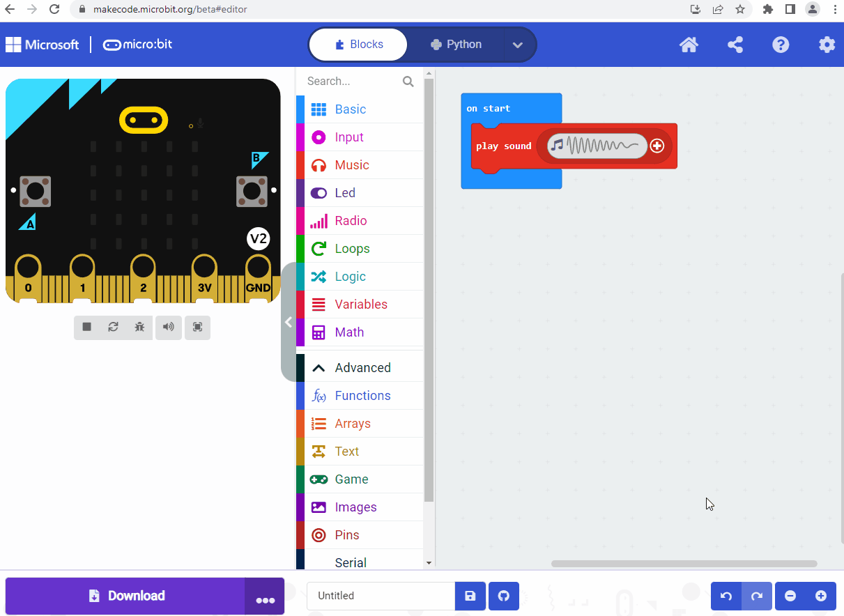Undo the last edit
This screenshot has height=616, width=844.
[x=726, y=596]
